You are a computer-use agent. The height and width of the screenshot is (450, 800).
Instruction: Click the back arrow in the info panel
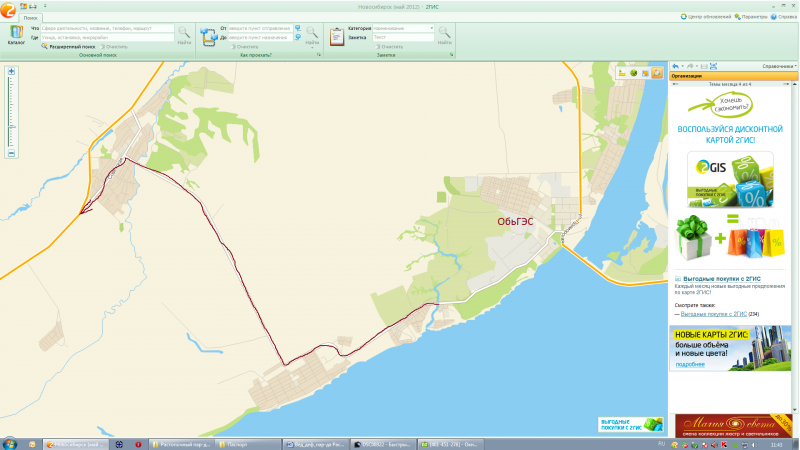676,66
